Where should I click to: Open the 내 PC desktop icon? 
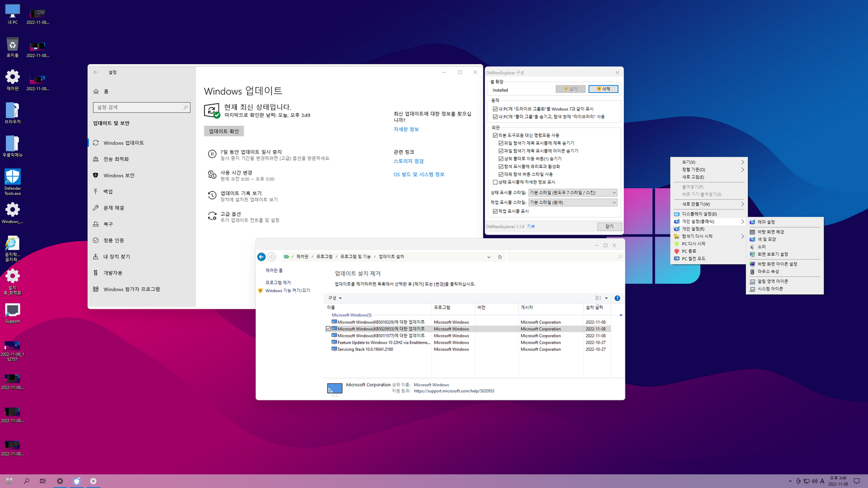(x=13, y=14)
